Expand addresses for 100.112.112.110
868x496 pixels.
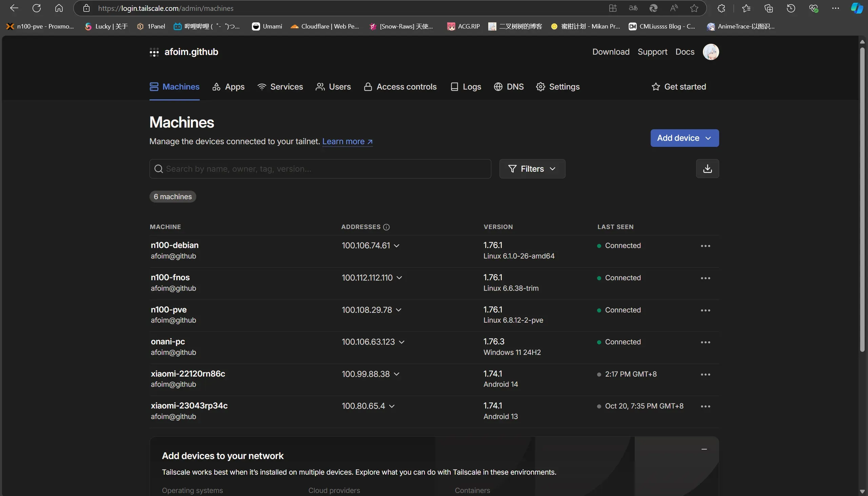(399, 278)
